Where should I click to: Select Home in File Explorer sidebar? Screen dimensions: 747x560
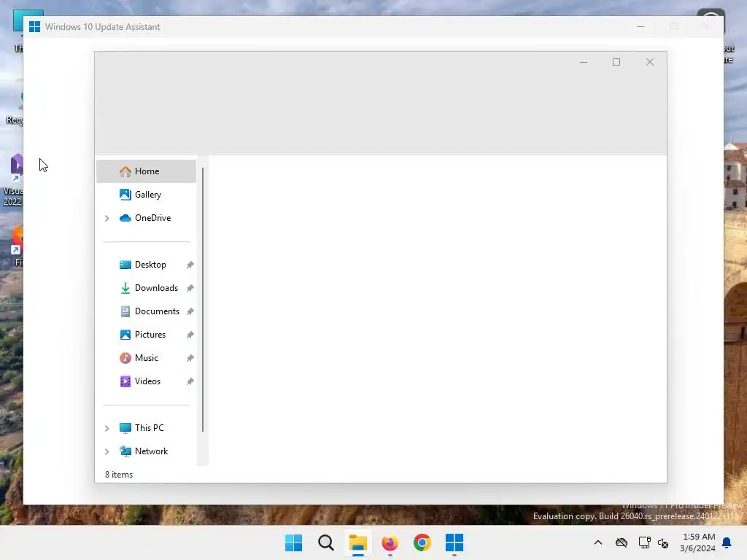point(146,171)
